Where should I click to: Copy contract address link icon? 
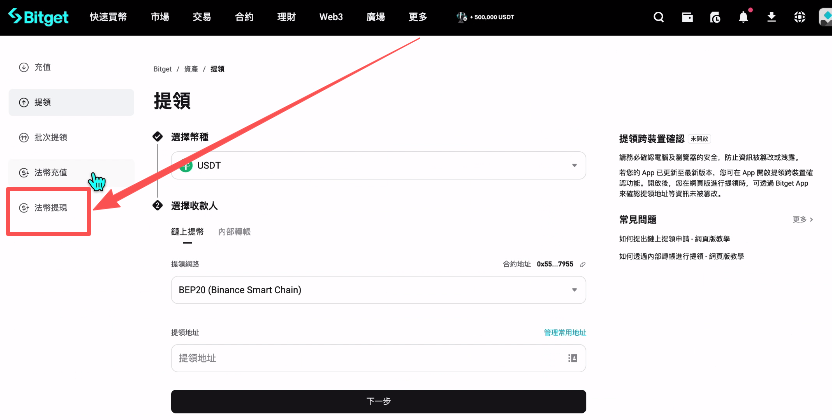tap(582, 264)
